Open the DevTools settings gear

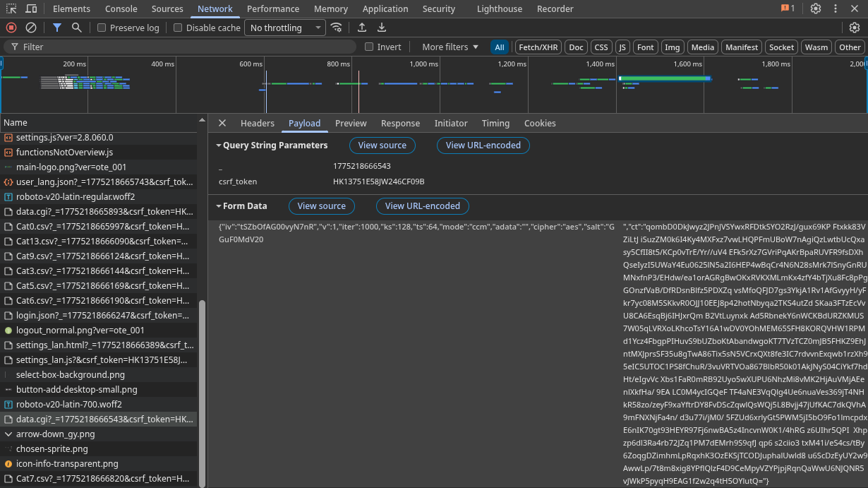816,8
